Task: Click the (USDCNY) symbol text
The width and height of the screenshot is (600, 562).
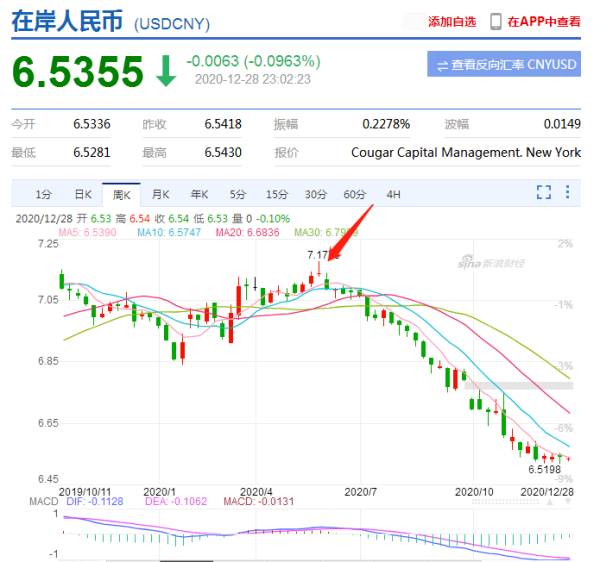Action: [172, 24]
